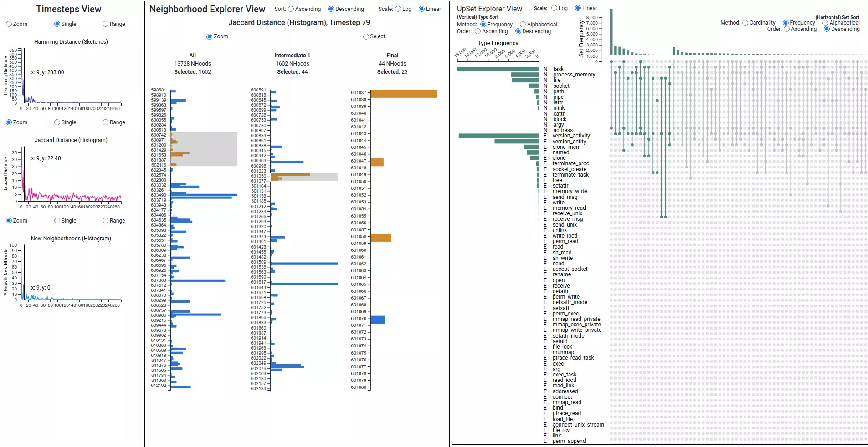868x447 pixels.
Task: Click the 'accept_socket' type label
Action: tap(570, 269)
